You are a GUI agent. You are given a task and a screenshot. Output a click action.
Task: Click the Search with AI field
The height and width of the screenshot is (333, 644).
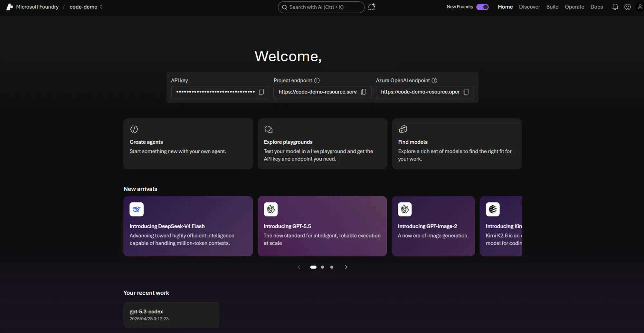tap(321, 7)
